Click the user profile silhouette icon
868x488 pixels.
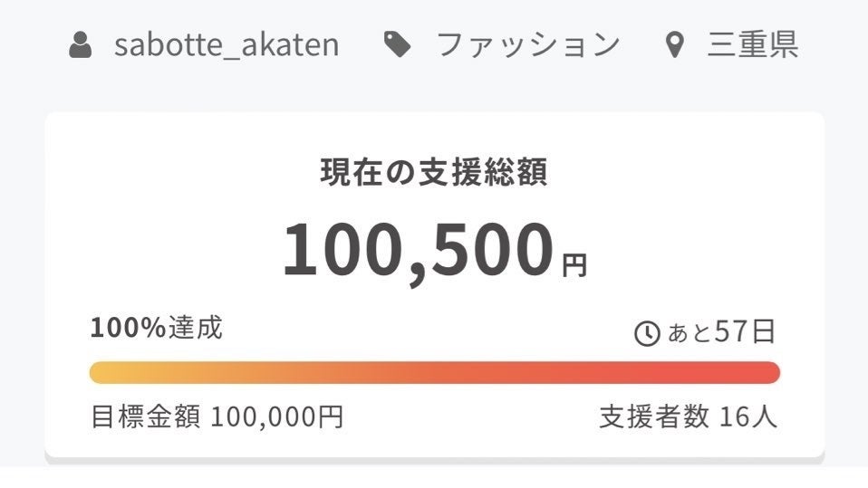click(81, 44)
